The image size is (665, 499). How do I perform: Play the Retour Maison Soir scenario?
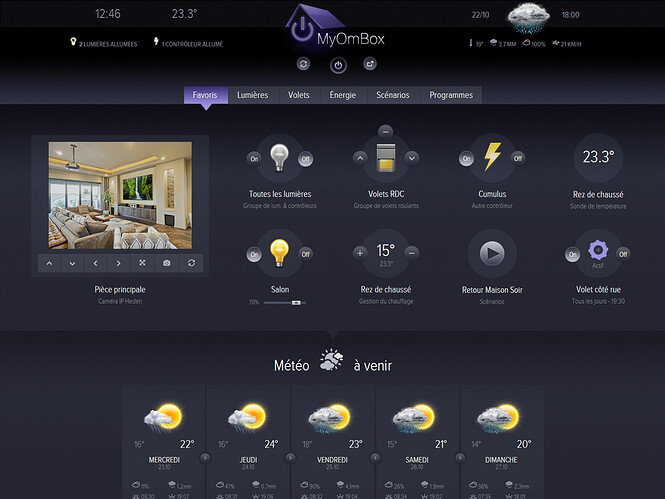[x=492, y=254]
